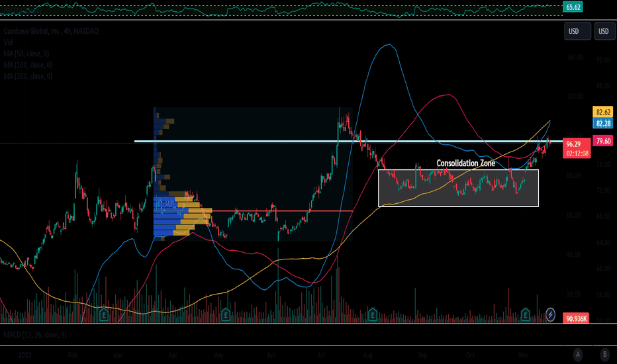Select the MA (200, close, 0) legend

point(28,76)
